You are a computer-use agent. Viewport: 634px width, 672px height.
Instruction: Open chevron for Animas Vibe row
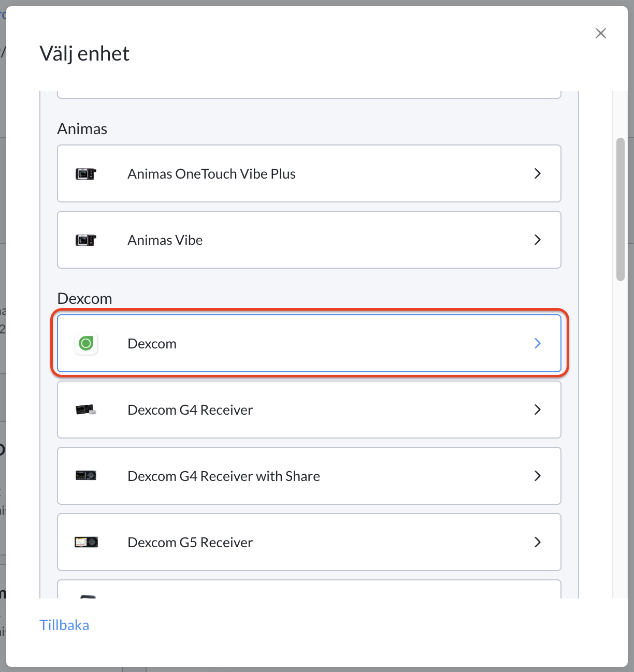[538, 240]
